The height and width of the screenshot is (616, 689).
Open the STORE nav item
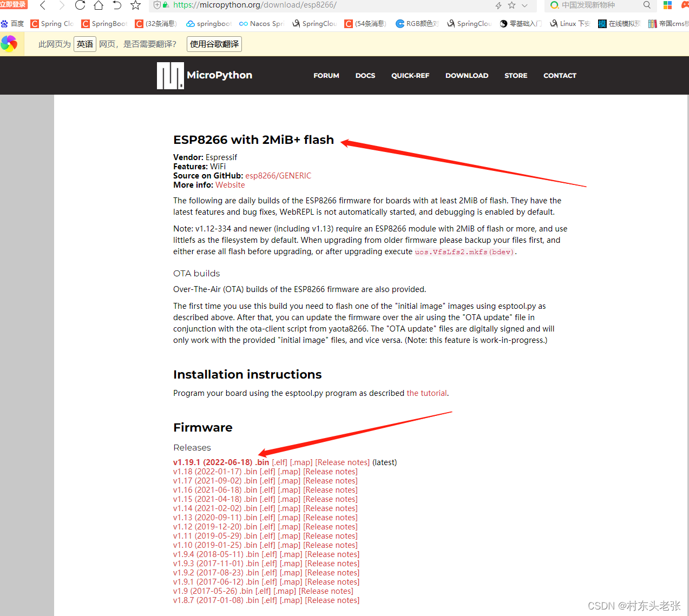[516, 76]
